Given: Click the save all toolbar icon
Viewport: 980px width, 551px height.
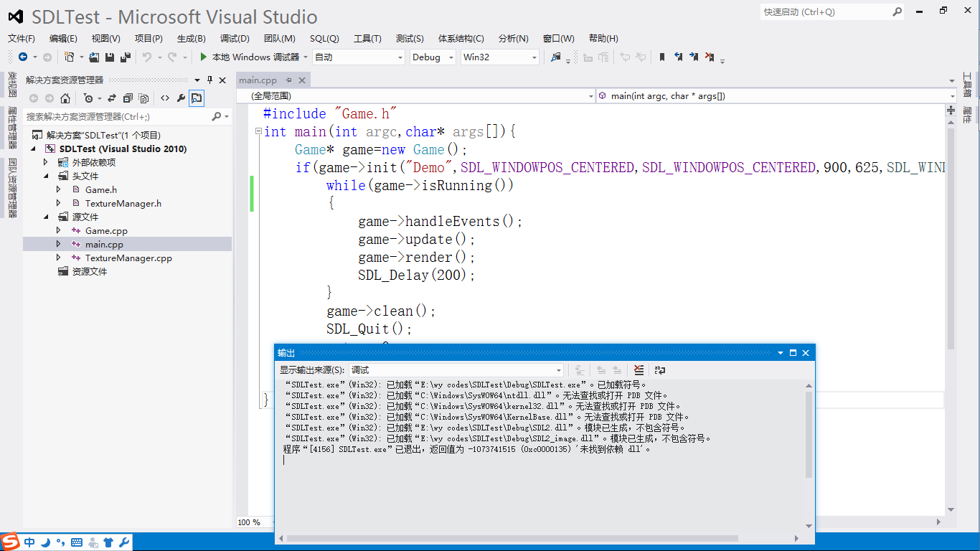Looking at the screenshot, I should [x=126, y=57].
